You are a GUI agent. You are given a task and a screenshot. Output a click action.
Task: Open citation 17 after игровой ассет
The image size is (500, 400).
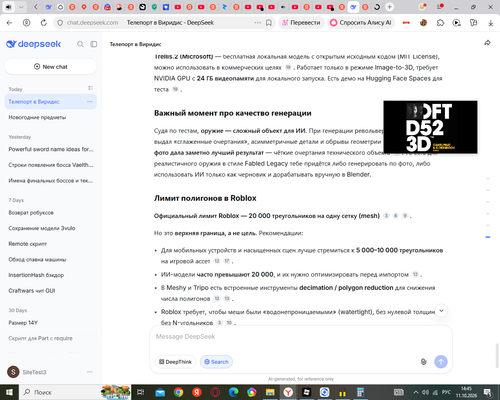pyautogui.click(x=227, y=261)
